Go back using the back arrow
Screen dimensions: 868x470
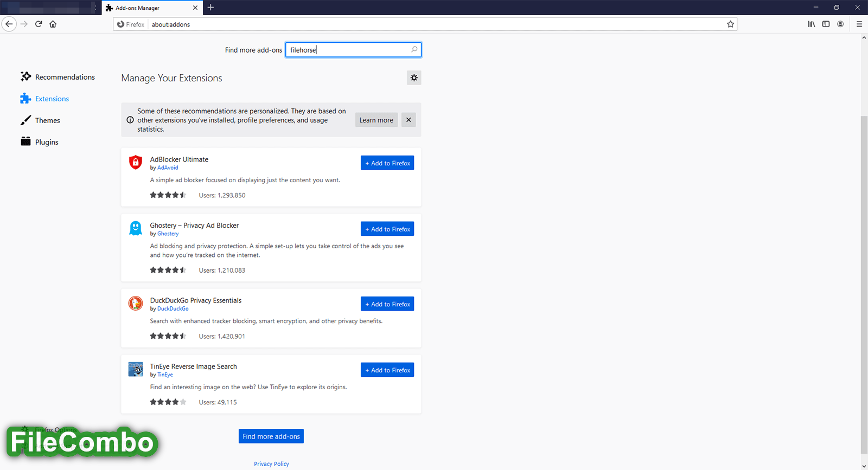point(9,24)
